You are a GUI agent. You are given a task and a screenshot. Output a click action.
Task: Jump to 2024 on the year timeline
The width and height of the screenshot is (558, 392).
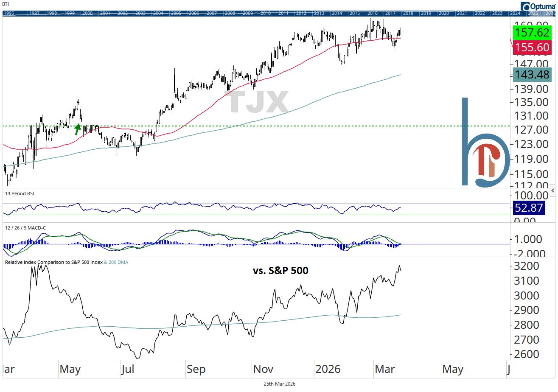[x=516, y=14]
